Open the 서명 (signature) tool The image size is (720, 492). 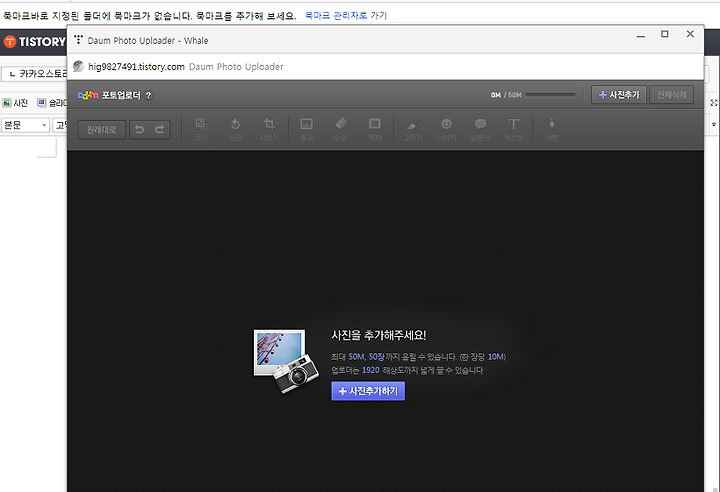551,129
